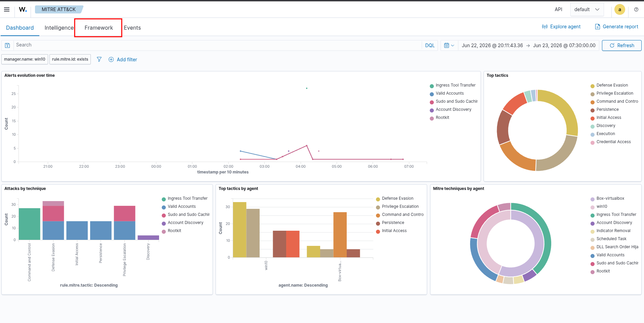Switch to the Framework tab

[x=99, y=28]
